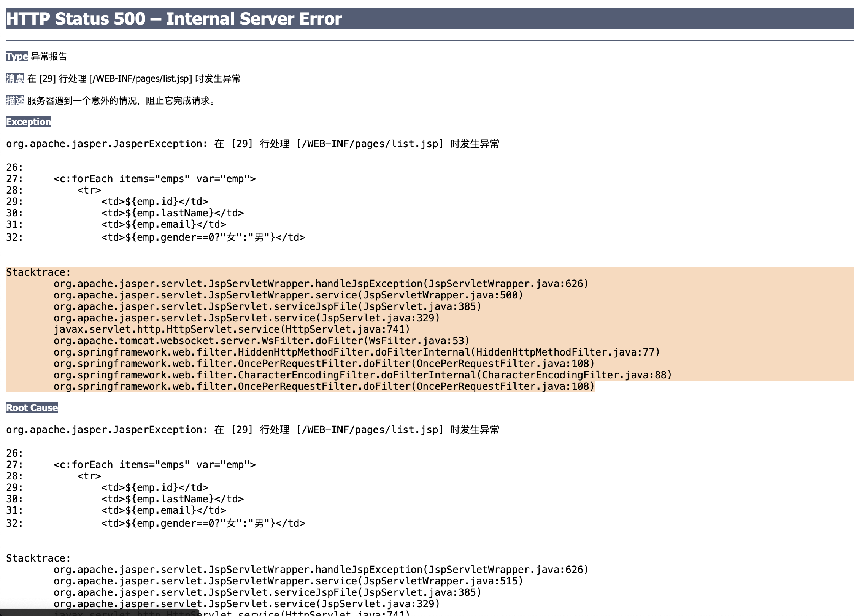Click the highlighted Stacktrace: label
The height and width of the screenshot is (616, 854).
coord(38,272)
